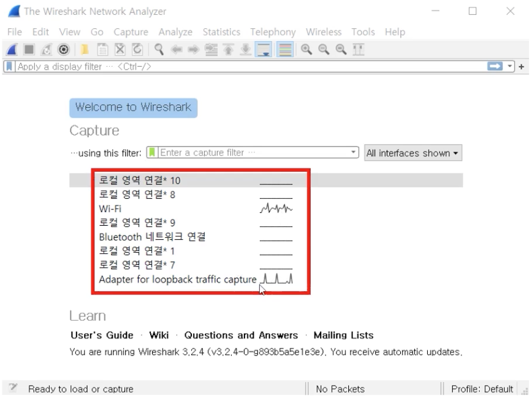Open the Telephony menu
The image size is (532, 401).
(273, 32)
